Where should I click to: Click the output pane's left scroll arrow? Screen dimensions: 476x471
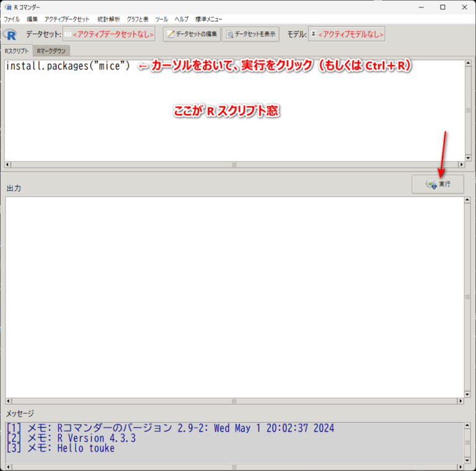click(x=9, y=402)
